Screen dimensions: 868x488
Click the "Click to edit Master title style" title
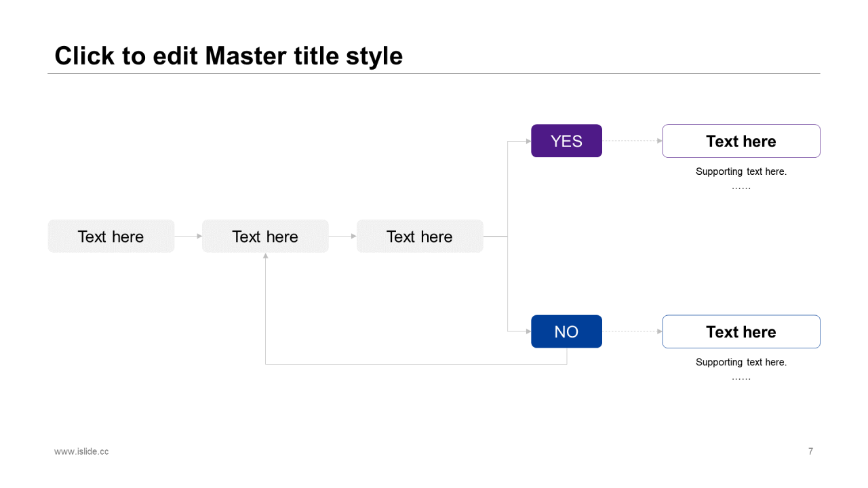tap(229, 56)
